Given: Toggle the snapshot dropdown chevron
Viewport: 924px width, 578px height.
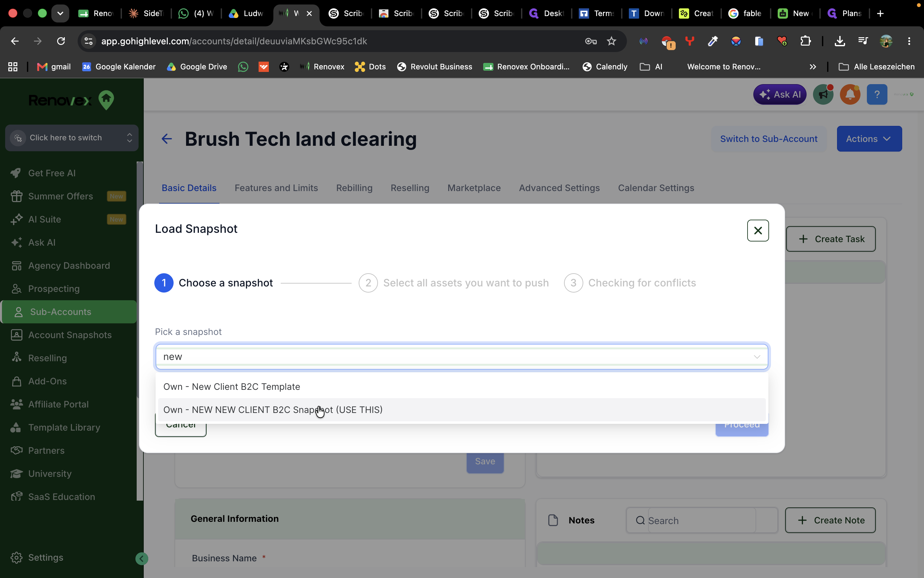Looking at the screenshot, I should pyautogui.click(x=757, y=357).
